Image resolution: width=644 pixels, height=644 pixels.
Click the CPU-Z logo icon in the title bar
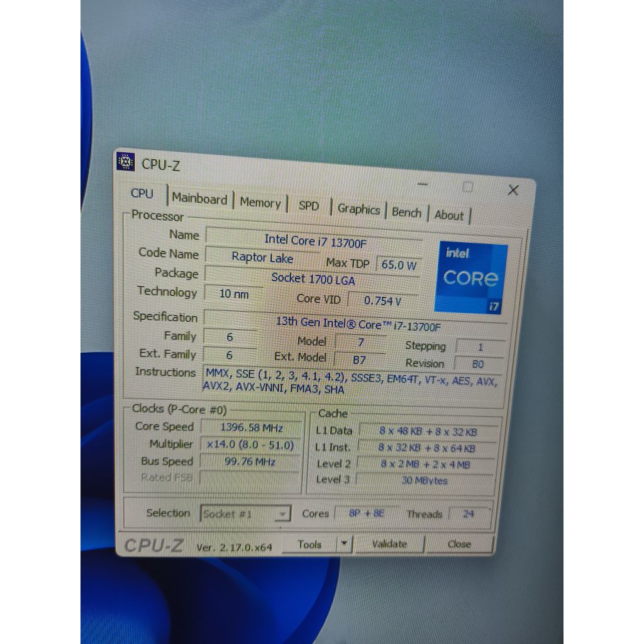(x=126, y=164)
